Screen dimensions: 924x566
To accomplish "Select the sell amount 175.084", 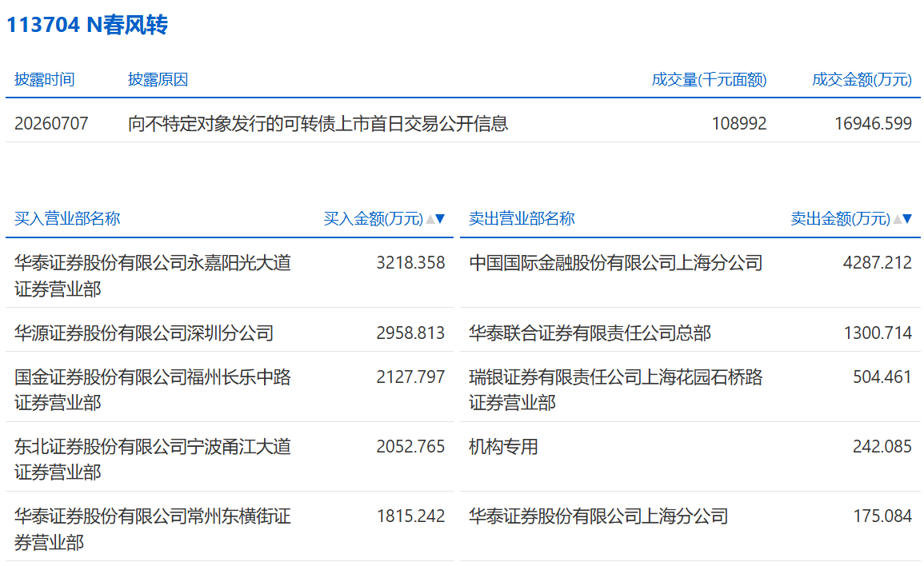I will [882, 516].
